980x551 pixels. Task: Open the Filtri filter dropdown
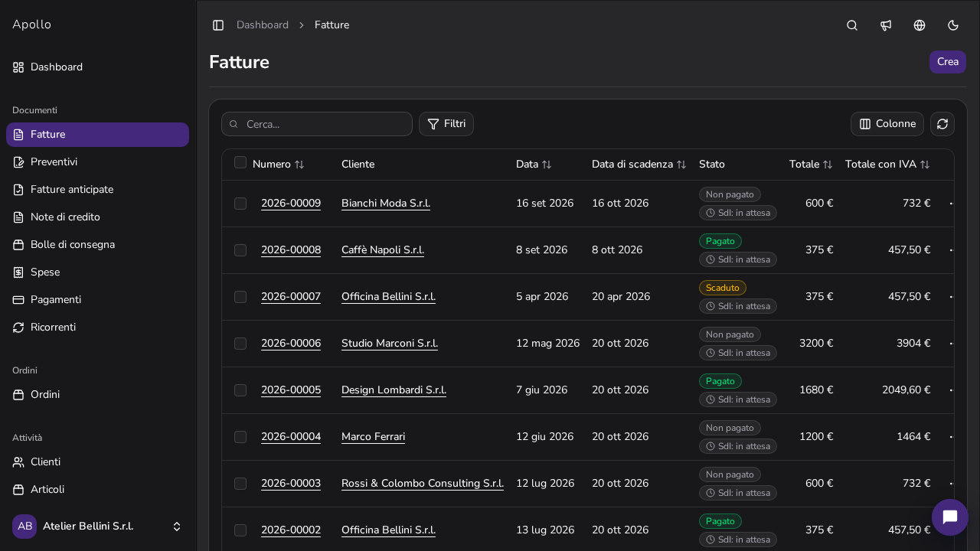[446, 124]
